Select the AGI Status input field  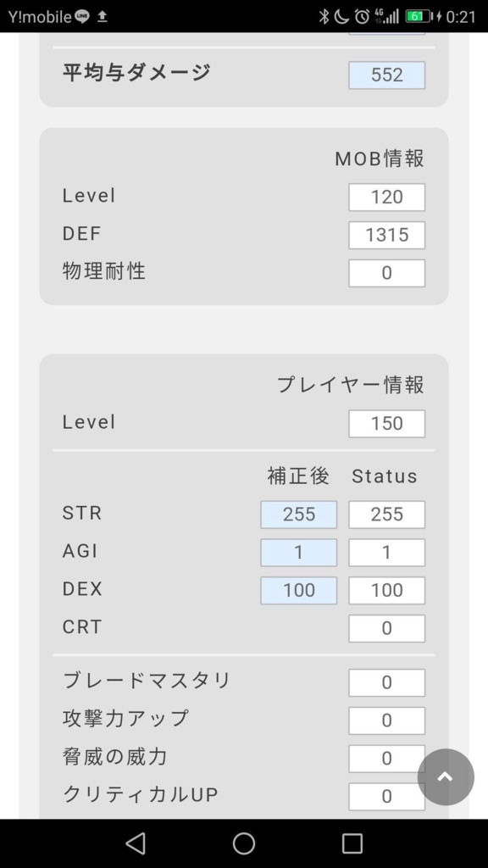[386, 553]
